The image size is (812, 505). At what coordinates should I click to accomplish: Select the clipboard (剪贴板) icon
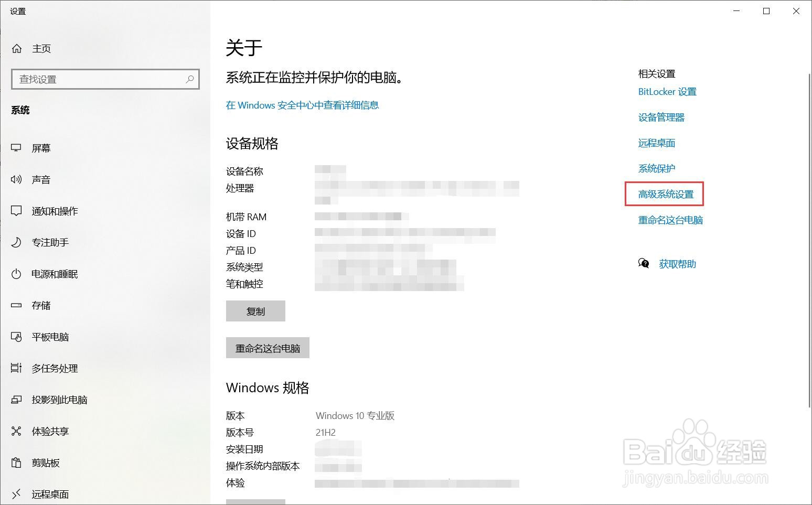pos(16,463)
